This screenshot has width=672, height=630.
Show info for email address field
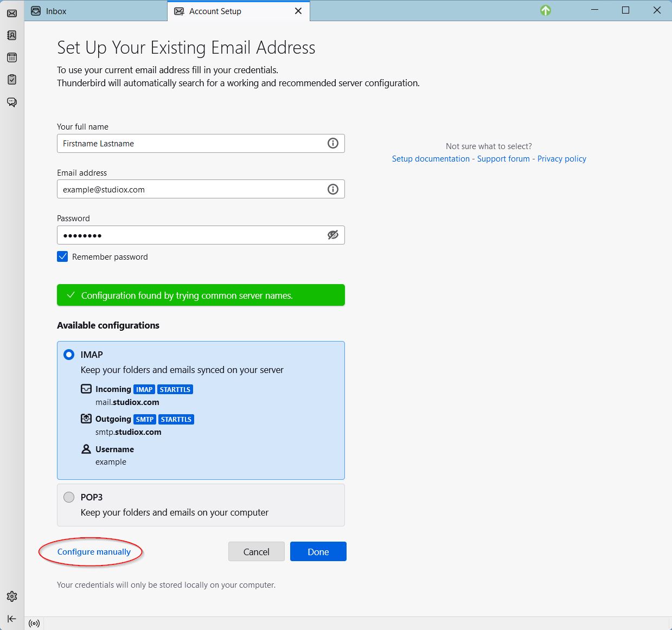(x=333, y=189)
